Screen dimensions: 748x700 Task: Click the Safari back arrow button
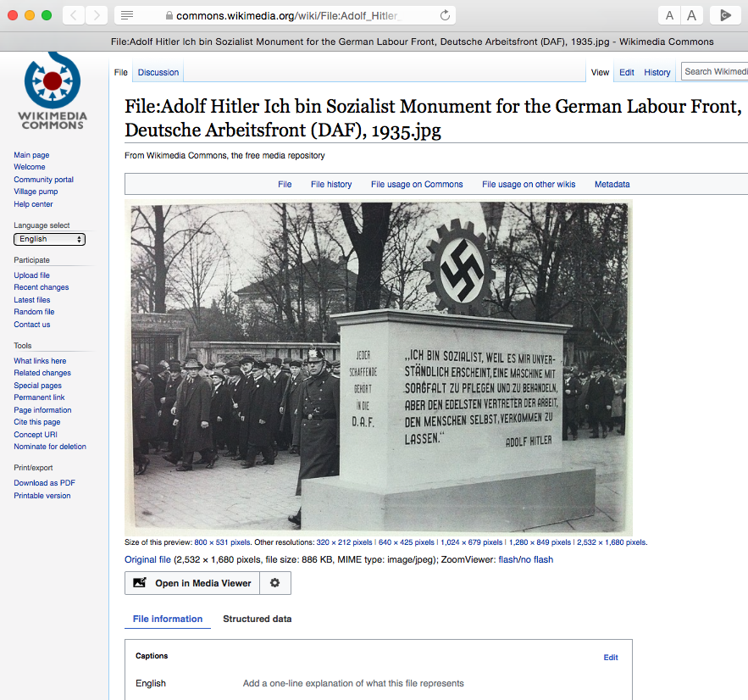(x=74, y=15)
